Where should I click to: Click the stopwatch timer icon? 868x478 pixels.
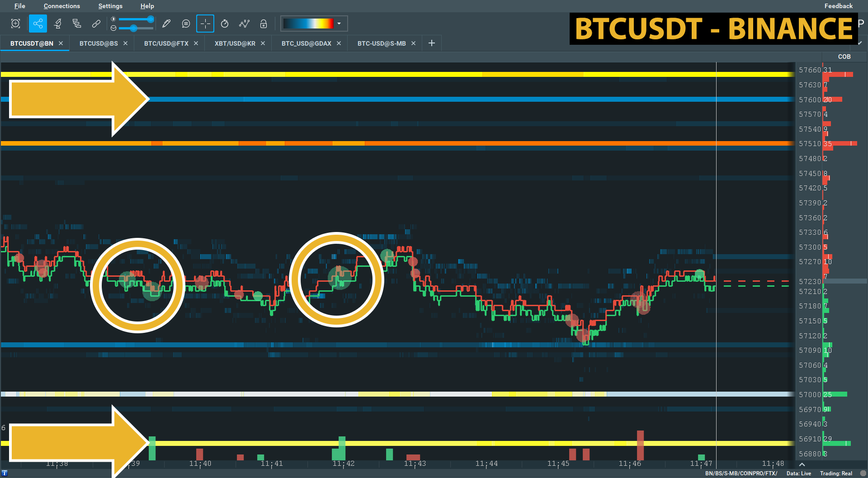pos(225,24)
